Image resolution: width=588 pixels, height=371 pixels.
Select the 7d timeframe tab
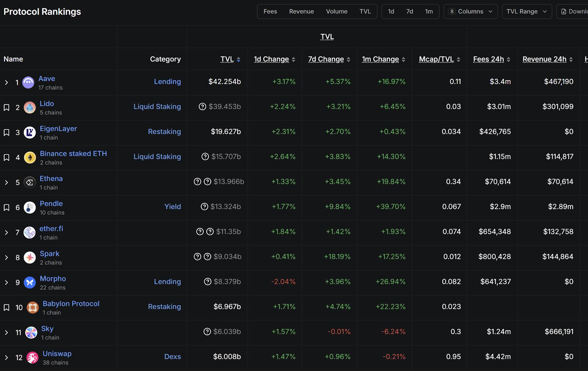click(x=409, y=11)
